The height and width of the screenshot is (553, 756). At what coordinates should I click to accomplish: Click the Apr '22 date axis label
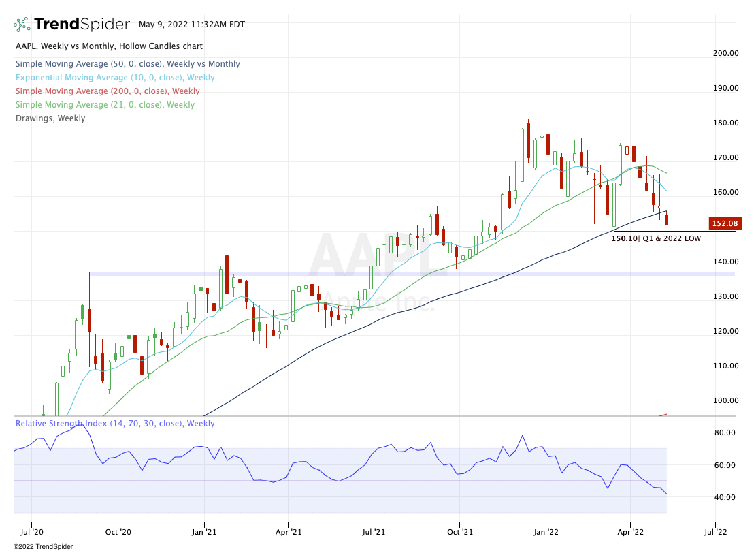[x=630, y=532]
